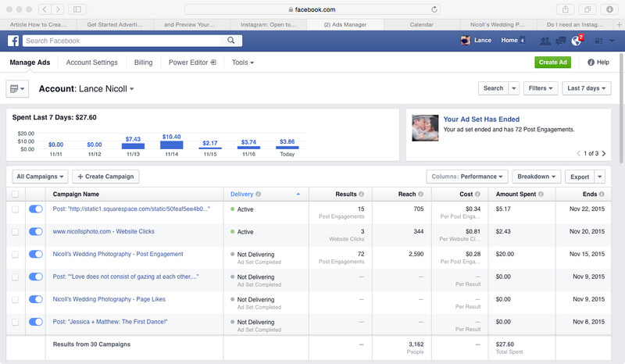The image size is (625, 364).
Task: Open Power Editor
Action: tap(192, 62)
